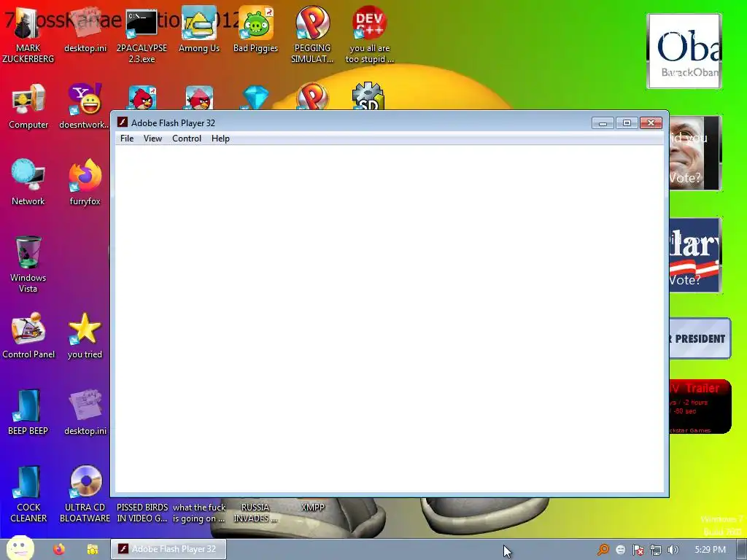Viewport: 747px width, 560px height.
Task: Click the red Trailer countdown gadget
Action: tap(700, 407)
